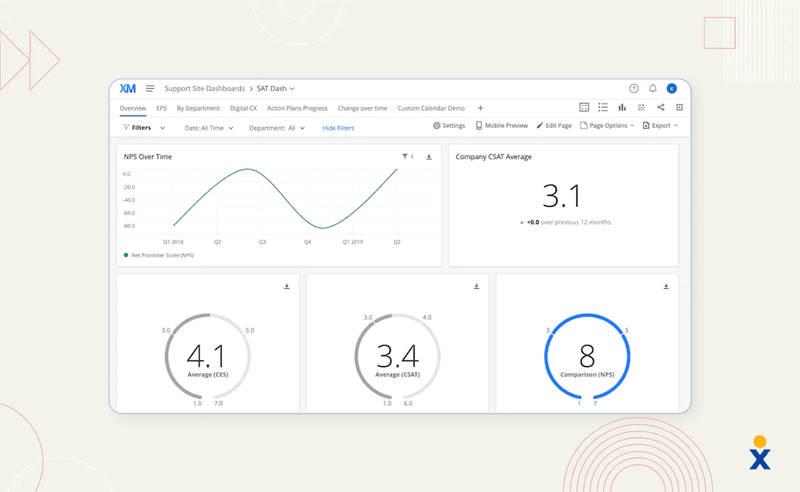
Task: Click the filter icon on the NPS Over Time widget
Action: coord(406,157)
